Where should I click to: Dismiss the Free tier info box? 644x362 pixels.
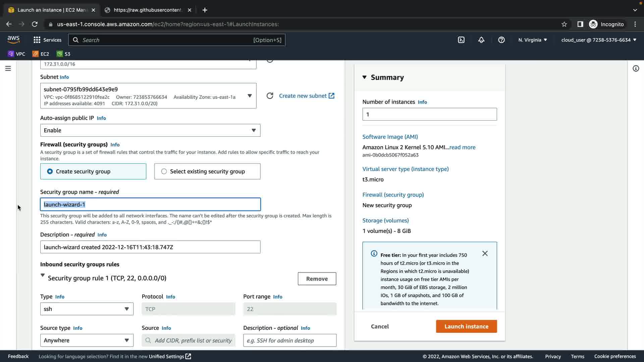point(485,253)
